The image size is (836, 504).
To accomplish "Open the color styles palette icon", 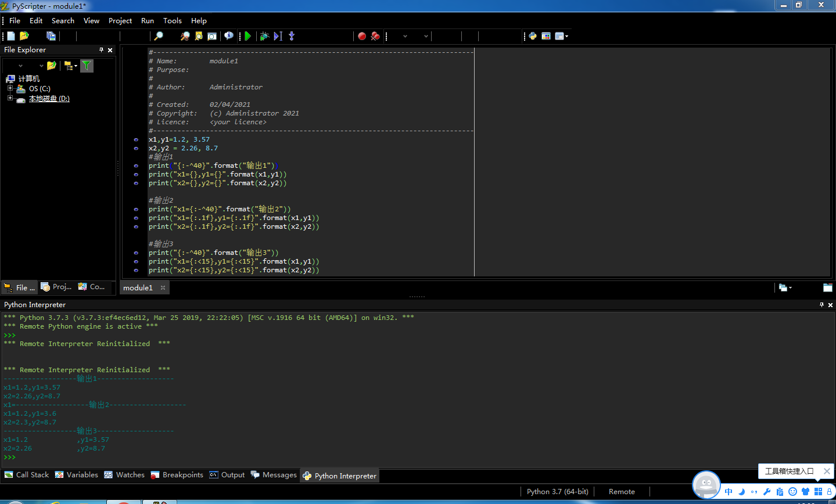I will [546, 36].
